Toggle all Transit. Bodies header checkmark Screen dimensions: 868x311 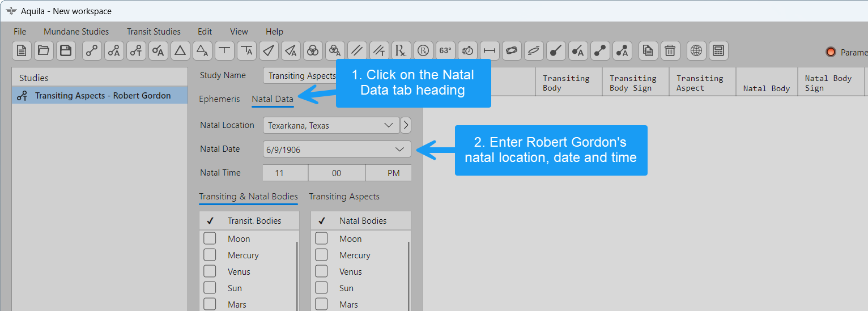[210, 221]
